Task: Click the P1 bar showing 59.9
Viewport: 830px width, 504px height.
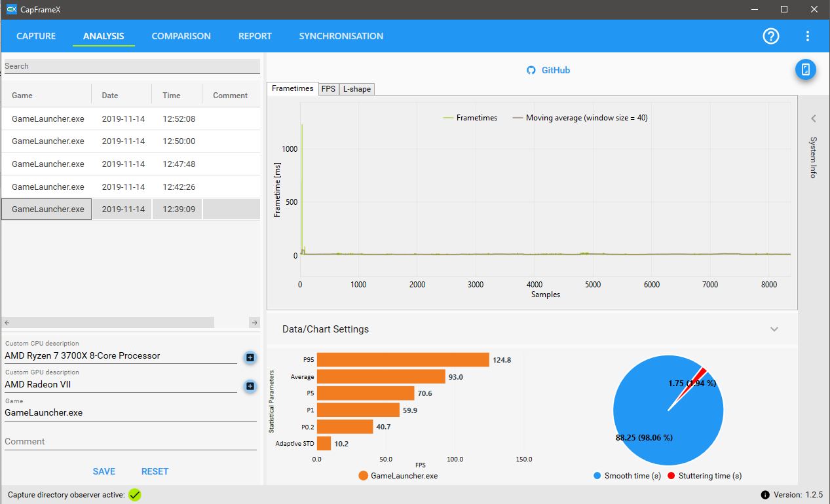Action: pyautogui.click(x=358, y=410)
